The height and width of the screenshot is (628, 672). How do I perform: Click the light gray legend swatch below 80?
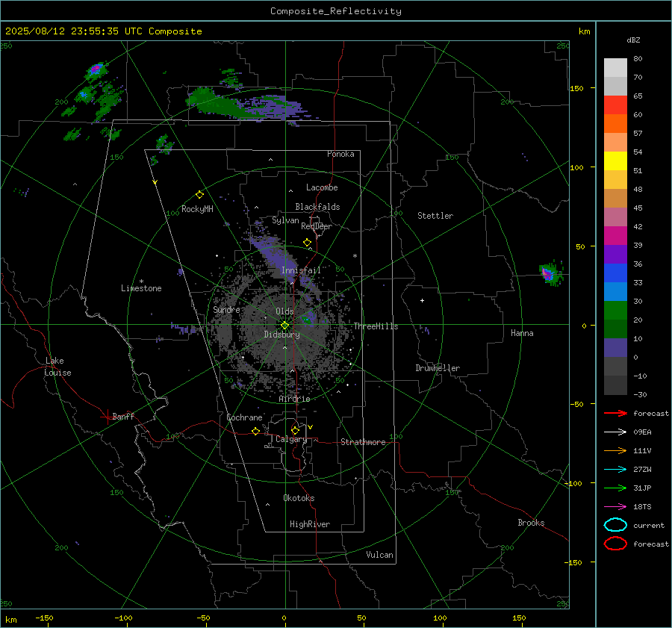pos(615,67)
